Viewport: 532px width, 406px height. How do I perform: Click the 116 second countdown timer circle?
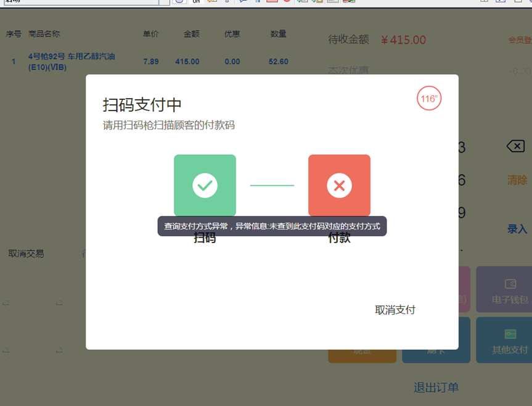coord(429,99)
